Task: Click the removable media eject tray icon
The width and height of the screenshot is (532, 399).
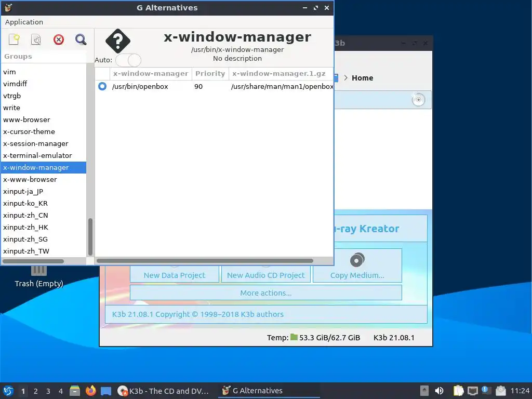Action: pyautogui.click(x=424, y=391)
